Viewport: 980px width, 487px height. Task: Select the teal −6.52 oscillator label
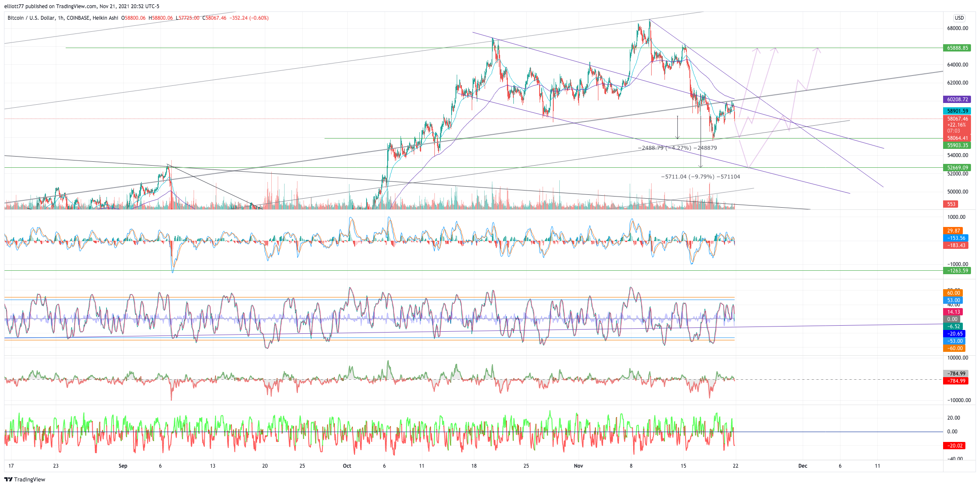coord(953,327)
